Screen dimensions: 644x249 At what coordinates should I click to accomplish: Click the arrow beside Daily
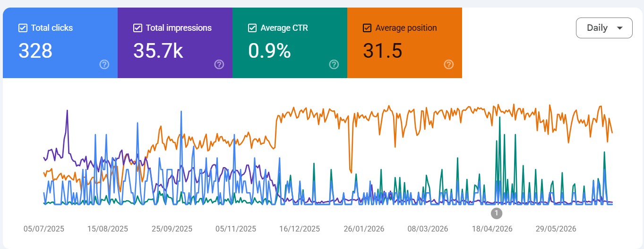[x=620, y=28]
